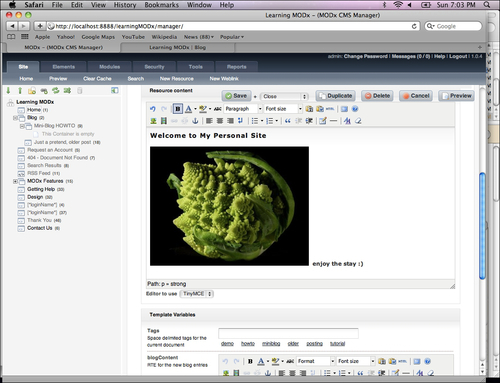Image resolution: width=500 pixels, height=383 pixels.
Task: Click the bulleted list icon in the content editor
Action: (x=255, y=121)
